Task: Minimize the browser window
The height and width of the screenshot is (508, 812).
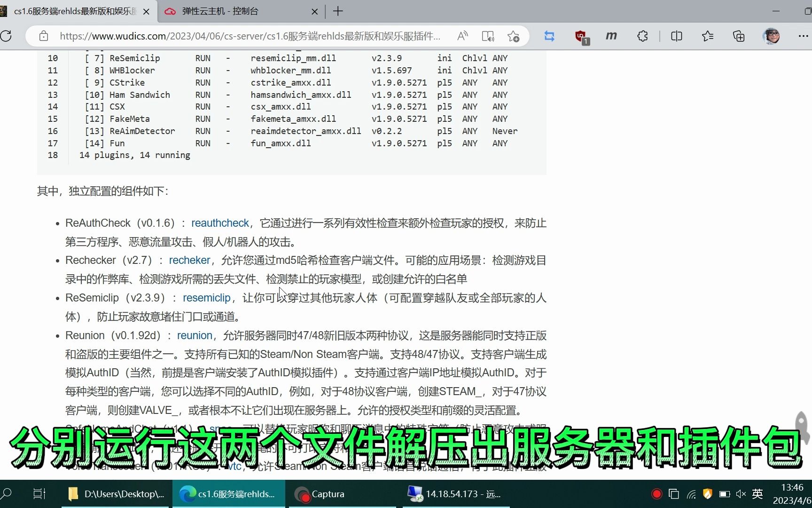Action: 776,11
